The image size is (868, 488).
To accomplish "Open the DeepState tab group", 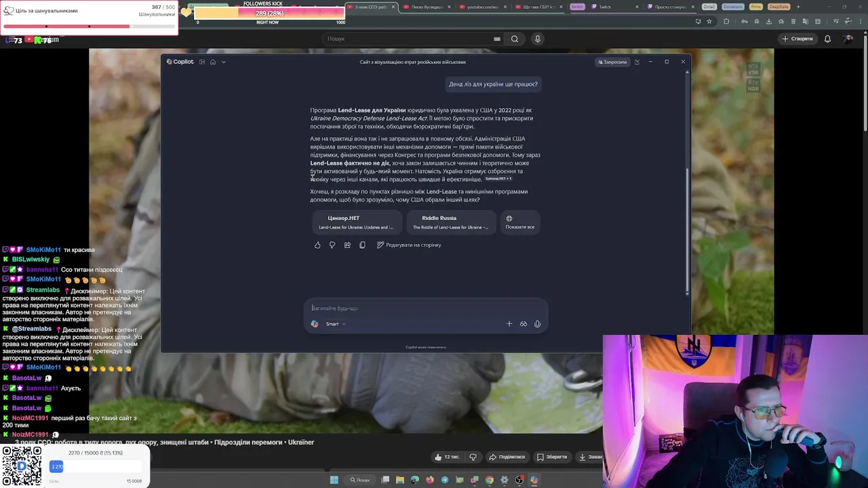I will (779, 7).
